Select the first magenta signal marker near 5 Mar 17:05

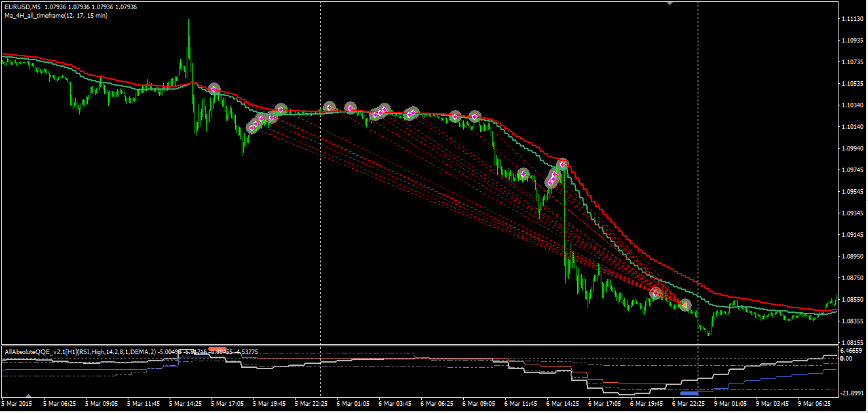[214, 89]
